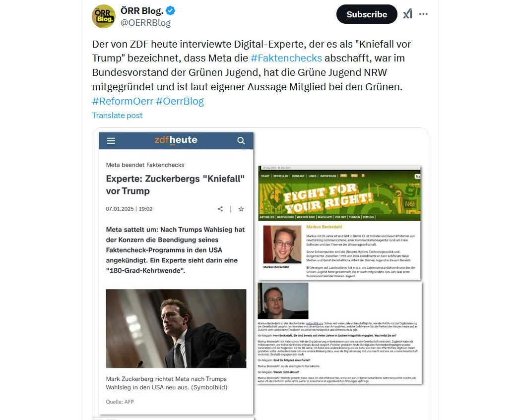Screen dimensions: 521x420
Task: Click the article share icon
Action: (220, 209)
